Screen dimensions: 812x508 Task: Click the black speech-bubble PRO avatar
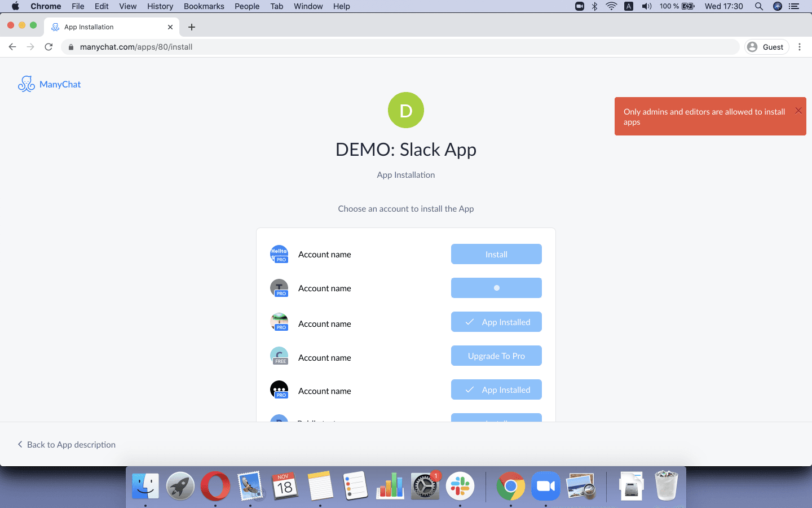(279, 389)
